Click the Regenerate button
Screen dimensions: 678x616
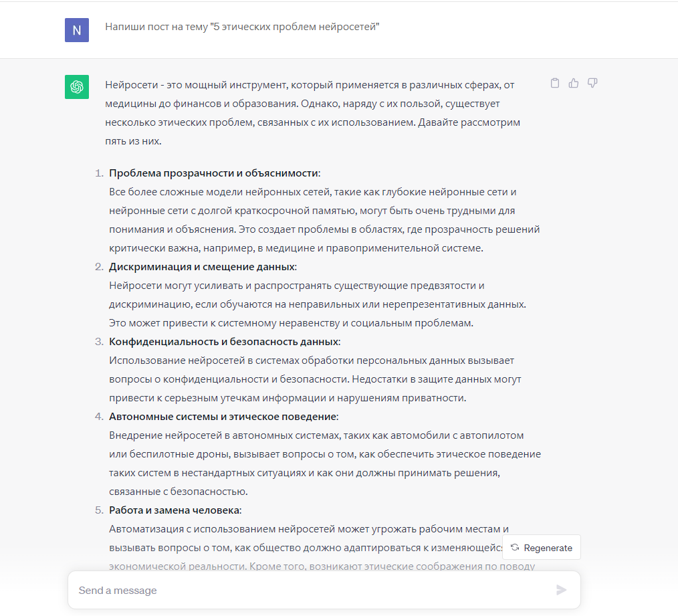coord(542,548)
